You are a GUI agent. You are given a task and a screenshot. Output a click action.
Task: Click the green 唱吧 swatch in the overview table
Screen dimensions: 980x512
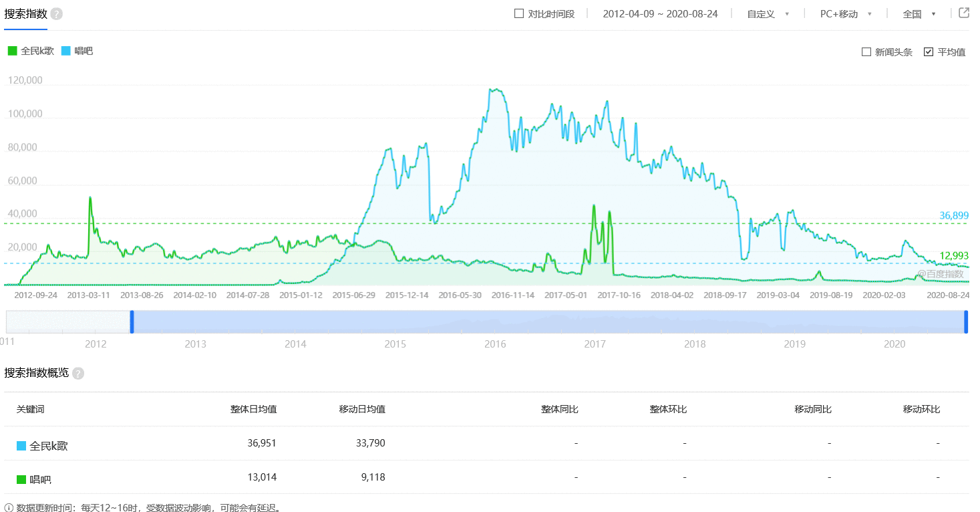21,479
